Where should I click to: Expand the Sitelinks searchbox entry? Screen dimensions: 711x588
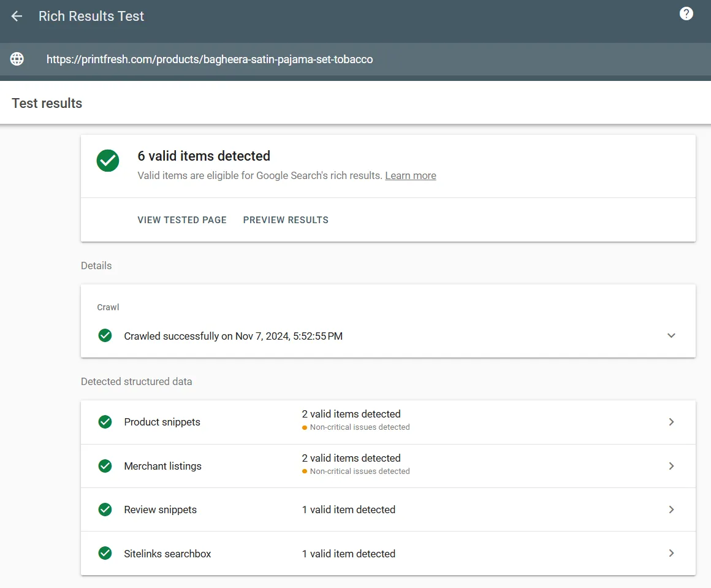tap(671, 553)
